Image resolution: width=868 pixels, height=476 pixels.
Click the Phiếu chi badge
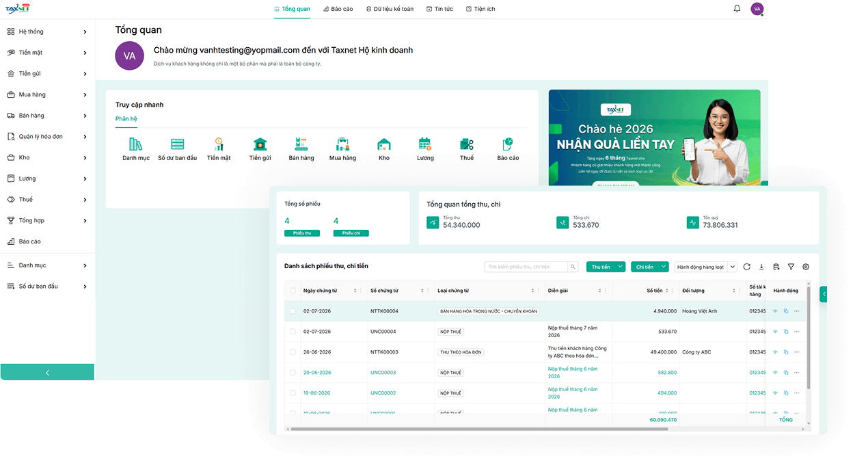tap(351, 233)
